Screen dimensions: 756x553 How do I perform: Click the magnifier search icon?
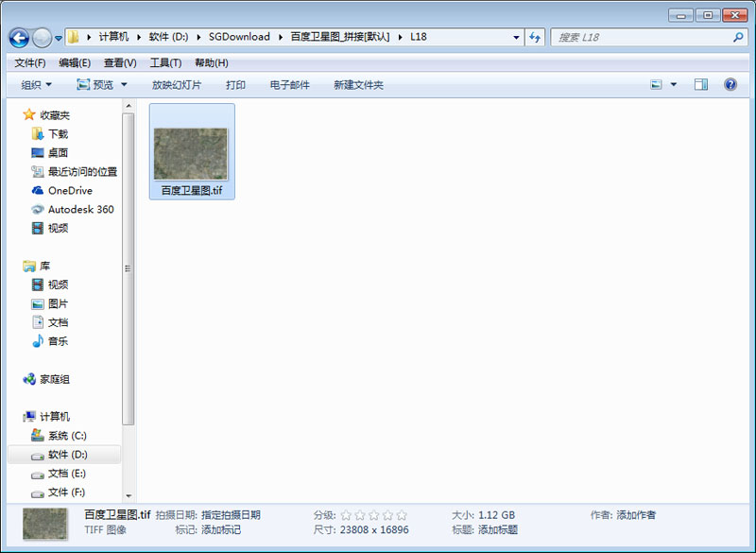(738, 37)
